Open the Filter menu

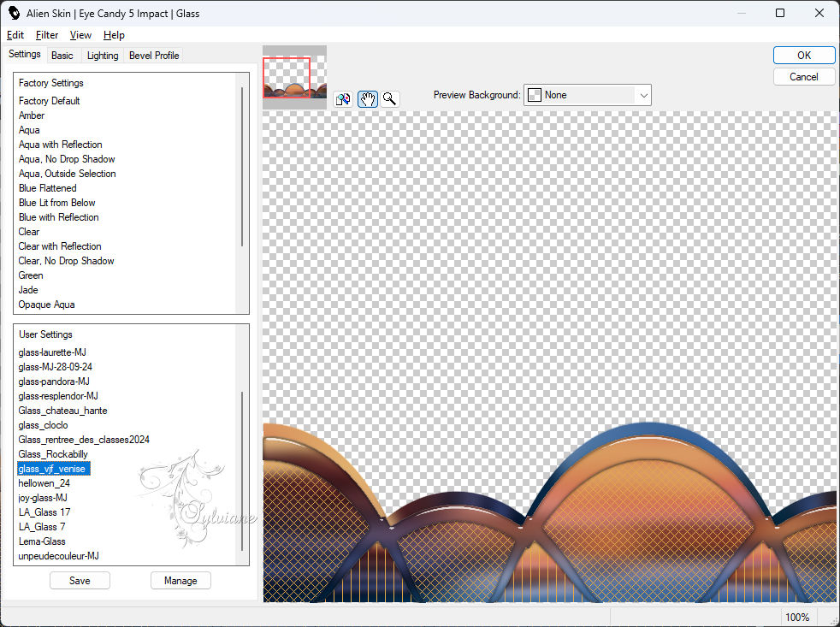tap(46, 35)
